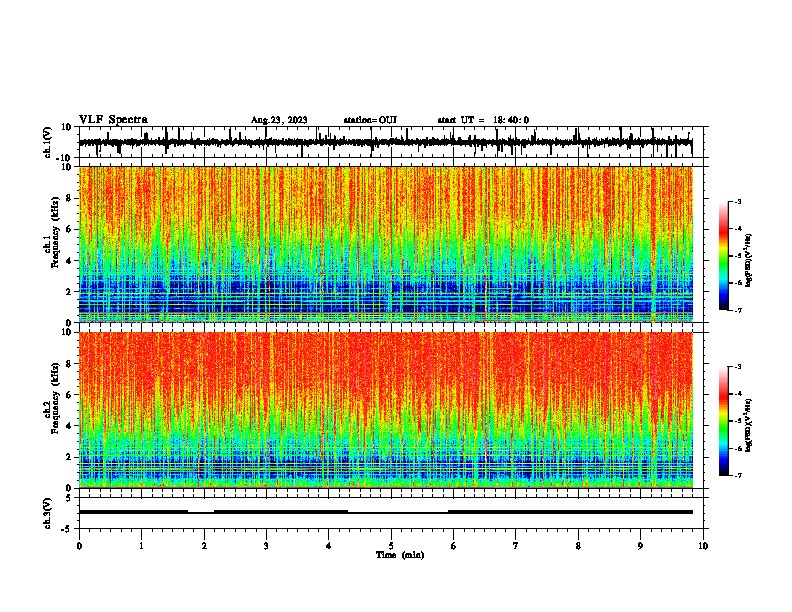Screen dimensions: 792x612
Task: Click the 'VLF Spectra' title text
Action: pos(113,120)
